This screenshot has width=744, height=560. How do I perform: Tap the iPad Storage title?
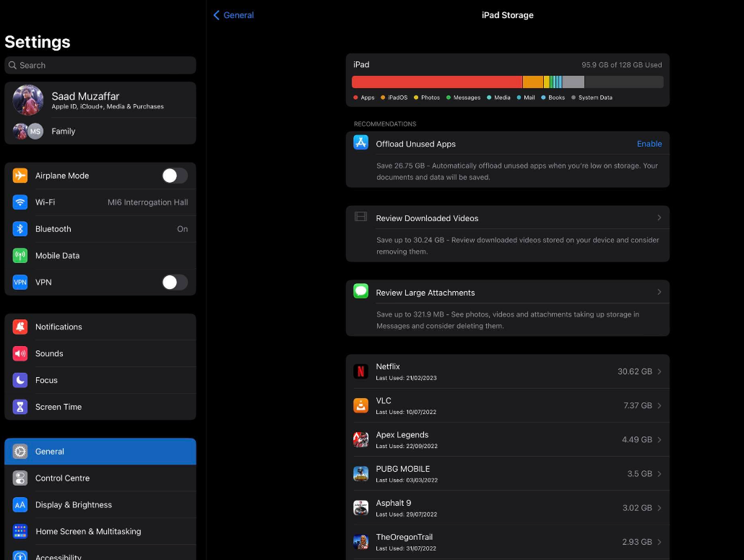point(507,15)
